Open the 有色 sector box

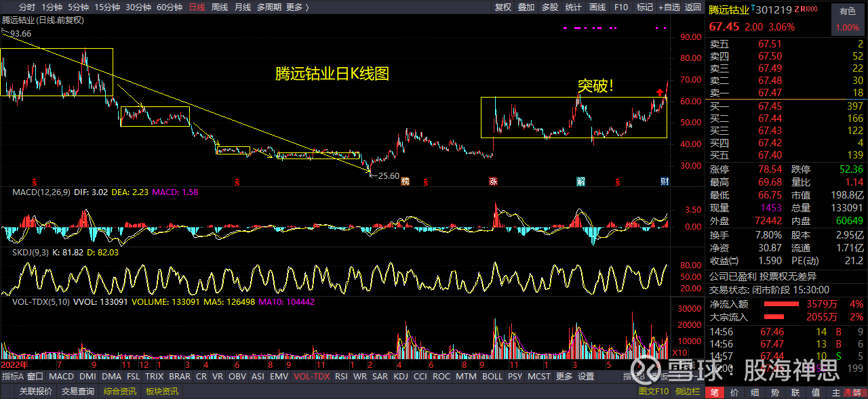tap(848, 19)
